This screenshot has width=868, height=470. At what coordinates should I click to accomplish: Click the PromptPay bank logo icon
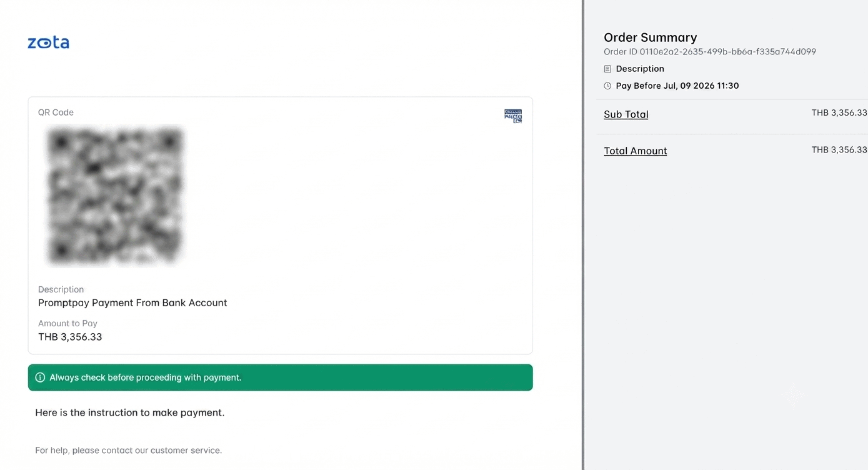tap(513, 116)
